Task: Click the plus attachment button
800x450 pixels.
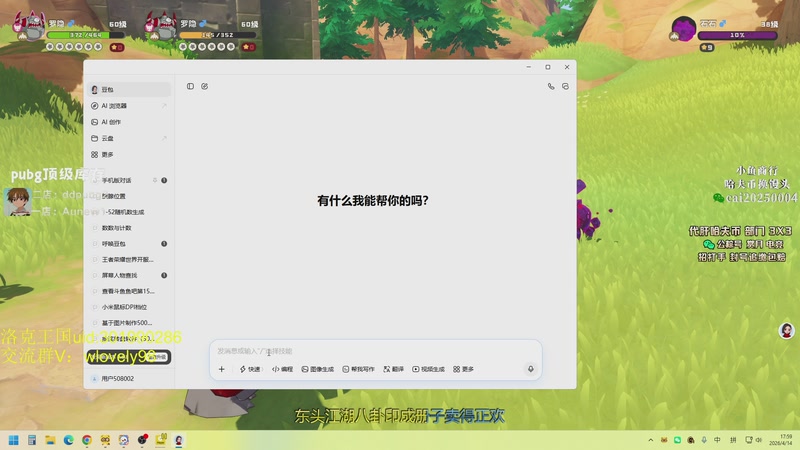Action: (221, 369)
